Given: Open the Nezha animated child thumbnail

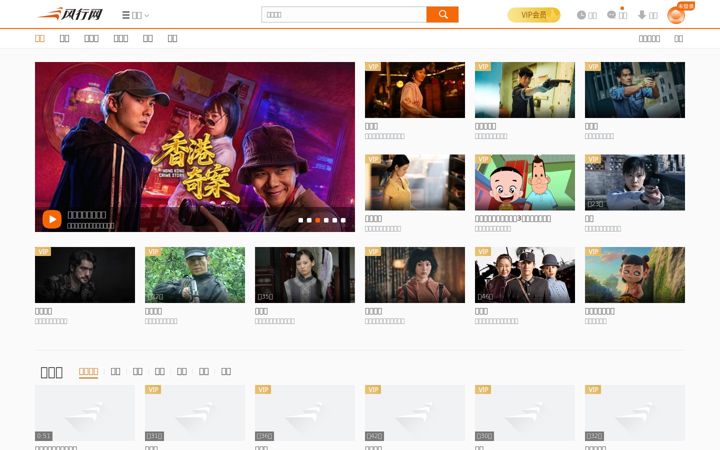Looking at the screenshot, I should [x=635, y=275].
